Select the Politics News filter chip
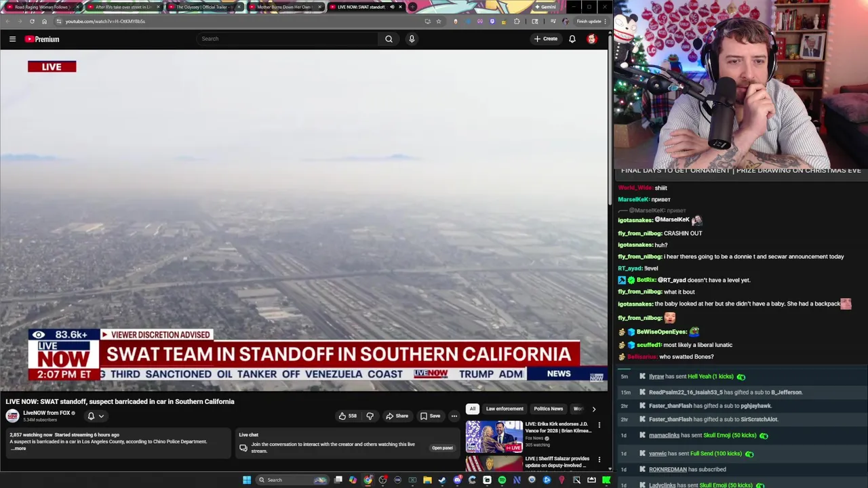 coord(548,409)
